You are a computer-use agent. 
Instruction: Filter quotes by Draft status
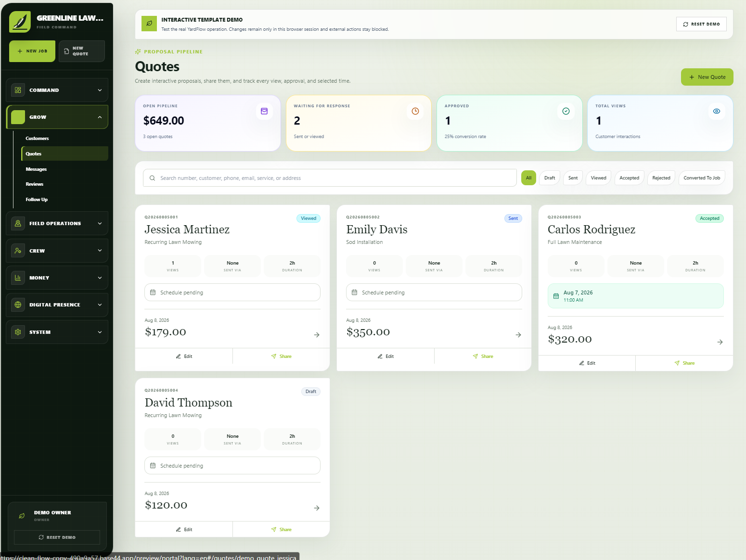click(x=550, y=178)
